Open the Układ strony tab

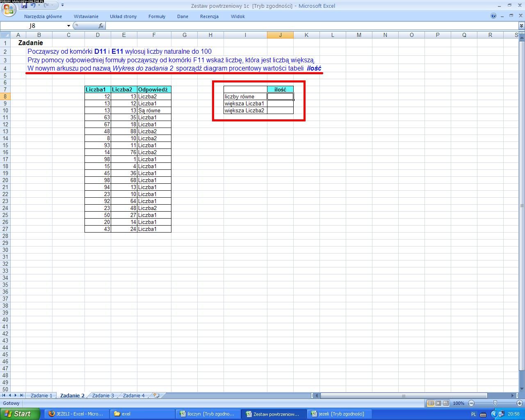[123, 16]
